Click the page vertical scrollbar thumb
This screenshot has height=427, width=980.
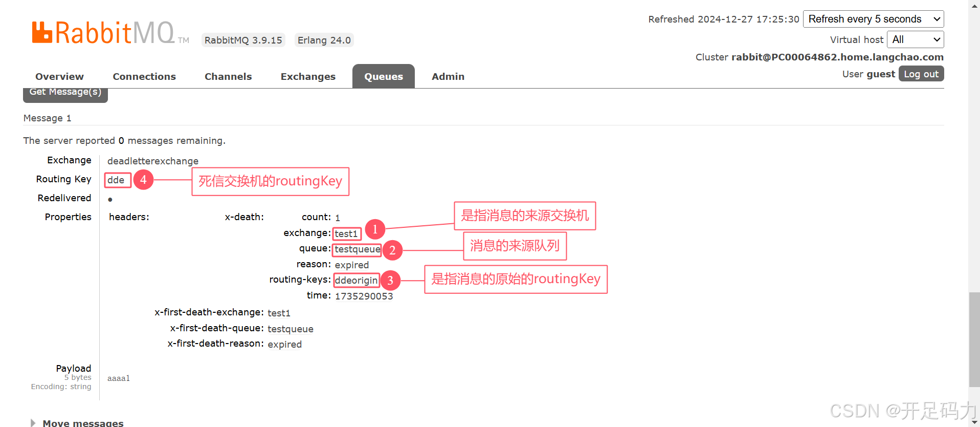point(974,339)
